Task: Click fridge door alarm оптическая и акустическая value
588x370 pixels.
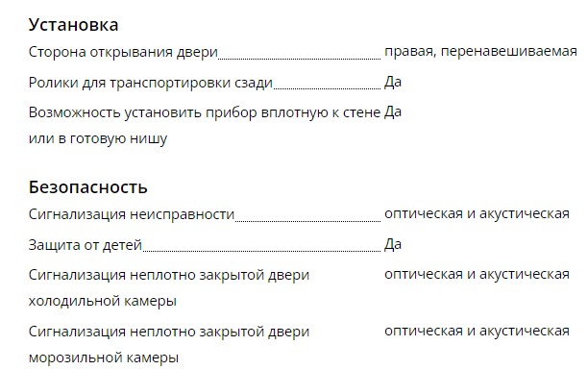Action: tap(477, 274)
